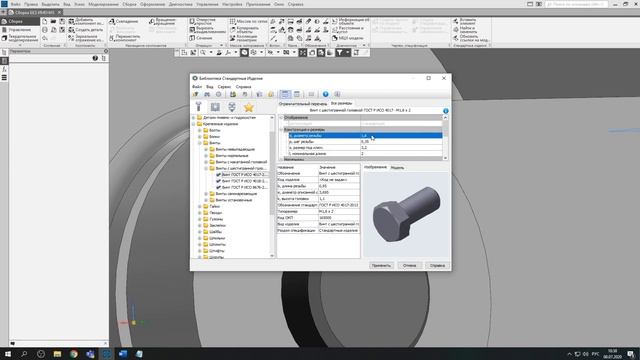Collapse the Крепежные изделия folder
The height and width of the screenshot is (360, 640).
click(194, 124)
